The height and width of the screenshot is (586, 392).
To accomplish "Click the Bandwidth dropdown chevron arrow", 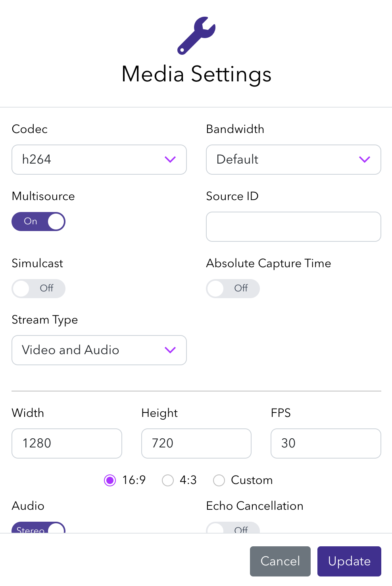I will tap(364, 160).
